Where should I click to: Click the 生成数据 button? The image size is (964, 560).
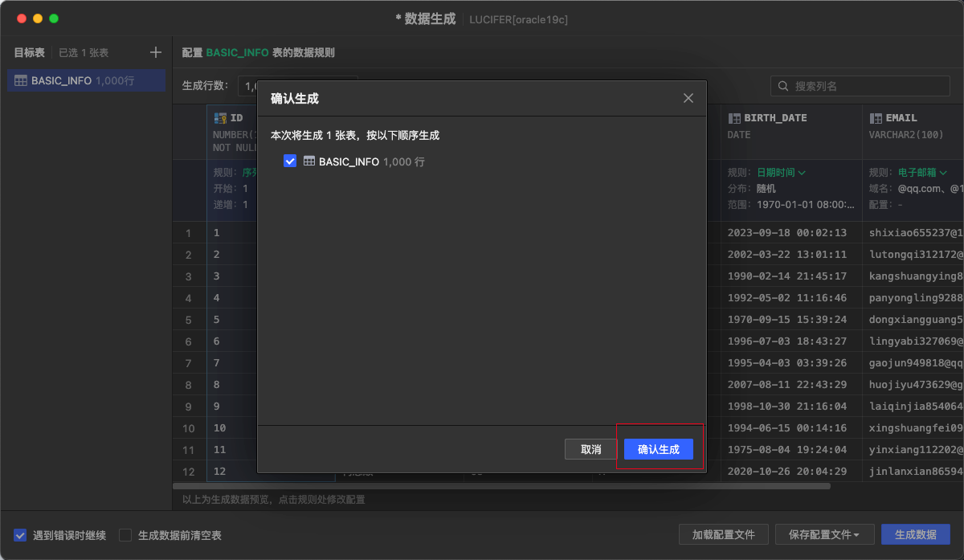916,534
